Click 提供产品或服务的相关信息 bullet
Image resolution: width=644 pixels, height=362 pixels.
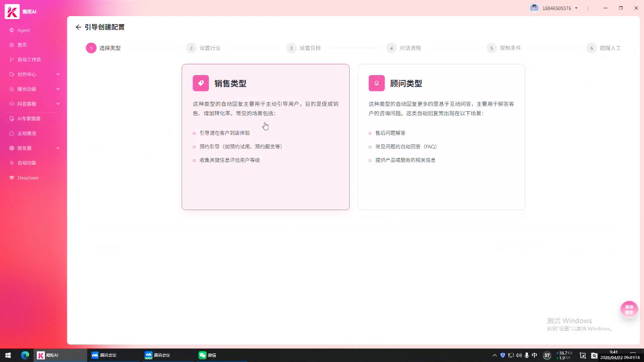405,160
